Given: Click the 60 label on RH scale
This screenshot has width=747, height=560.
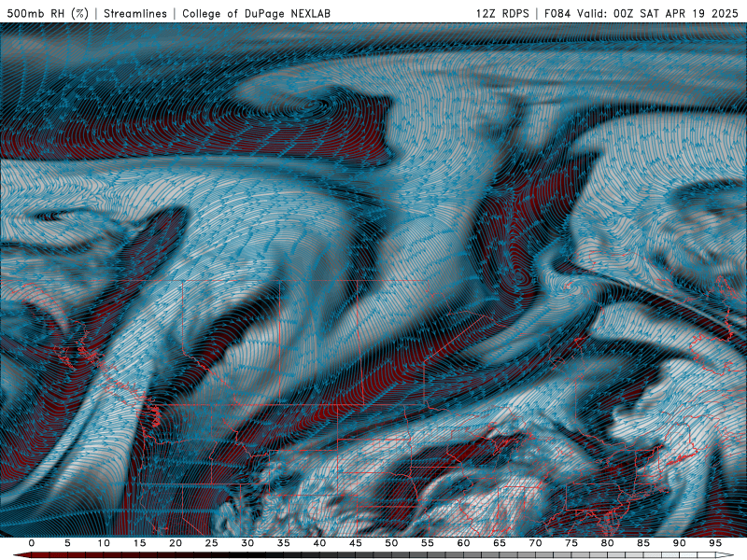Looking at the screenshot, I should click(463, 543).
